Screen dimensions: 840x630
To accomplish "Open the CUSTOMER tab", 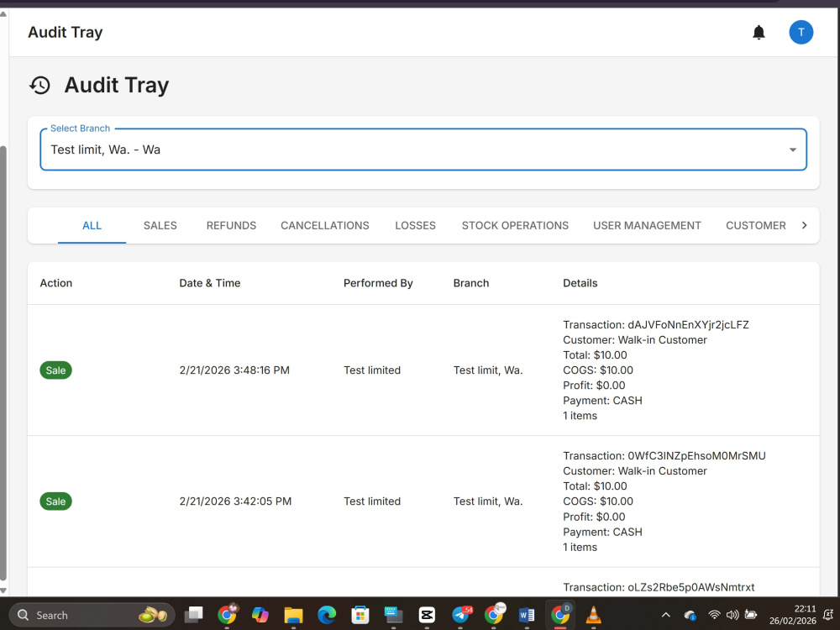I will (756, 225).
